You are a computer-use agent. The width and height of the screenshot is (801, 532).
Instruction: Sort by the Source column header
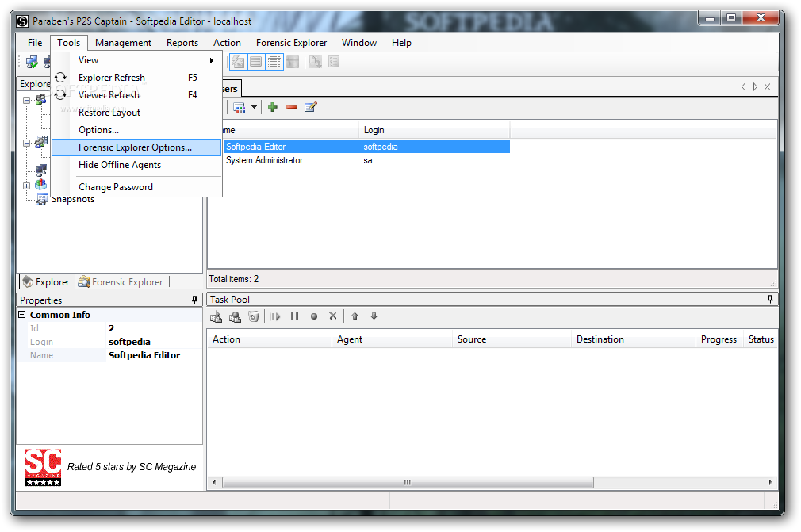[512, 339]
